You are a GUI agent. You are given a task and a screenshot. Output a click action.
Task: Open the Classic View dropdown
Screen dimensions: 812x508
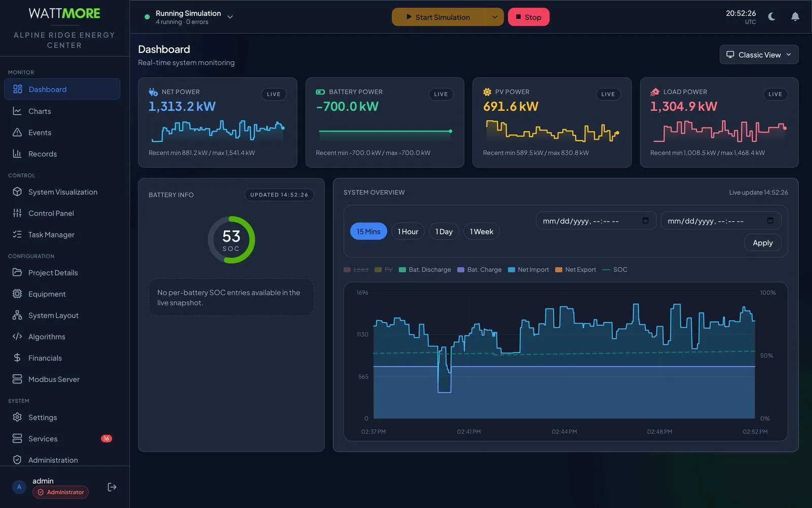coord(759,55)
